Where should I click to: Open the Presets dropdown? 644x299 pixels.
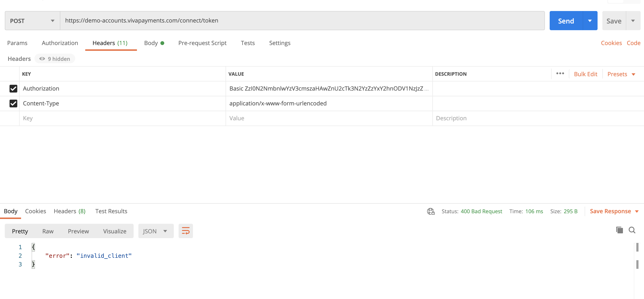(x=621, y=74)
